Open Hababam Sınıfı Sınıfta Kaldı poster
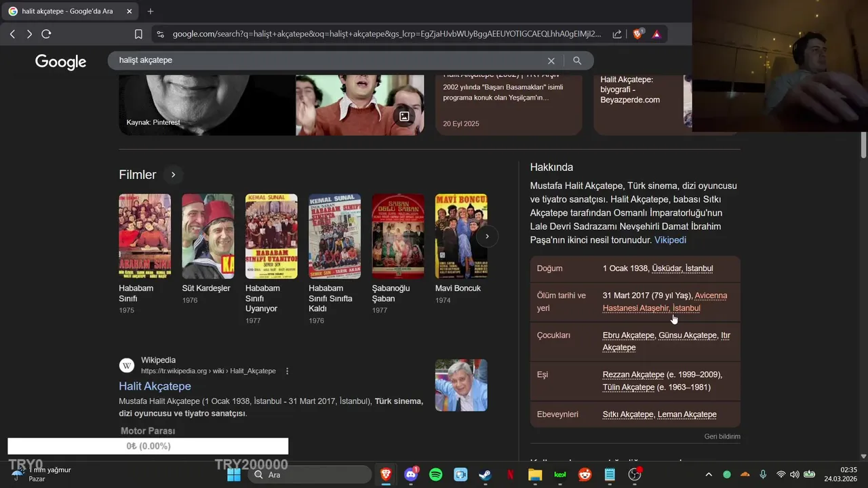The height and width of the screenshot is (488, 868). (x=335, y=237)
